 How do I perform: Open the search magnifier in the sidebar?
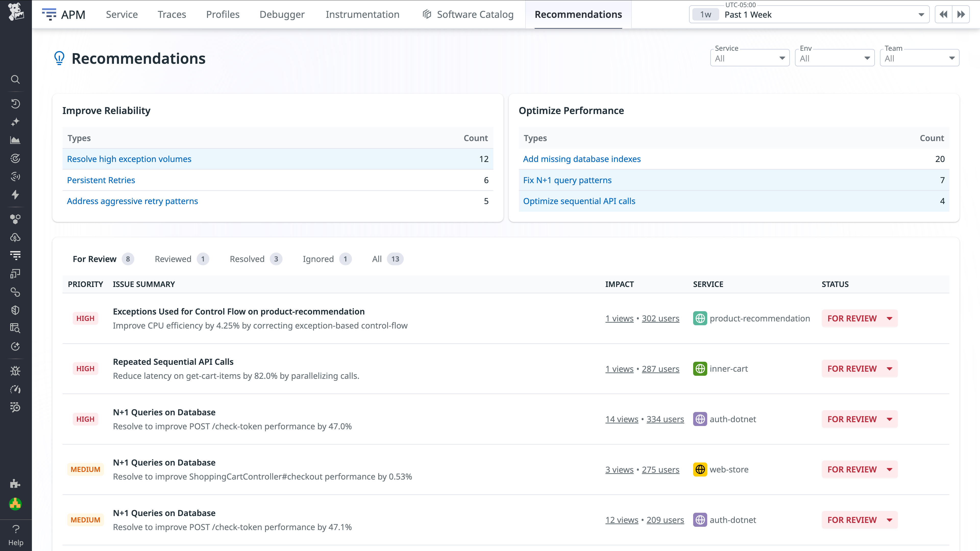coord(16,79)
